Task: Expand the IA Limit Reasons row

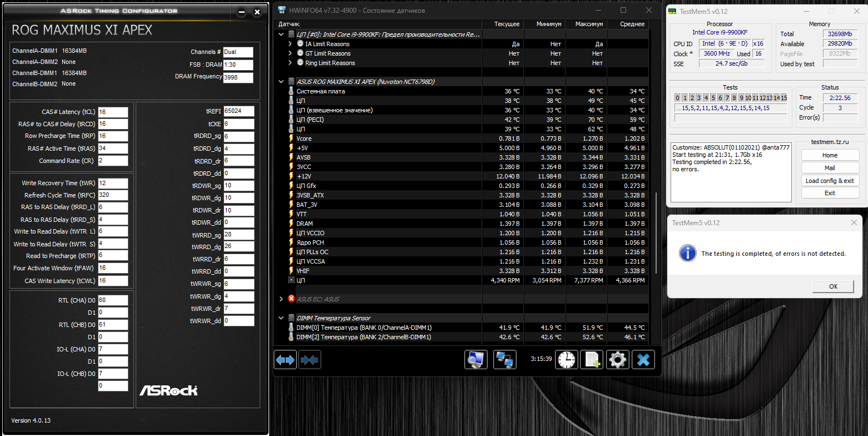Action: 290,44
